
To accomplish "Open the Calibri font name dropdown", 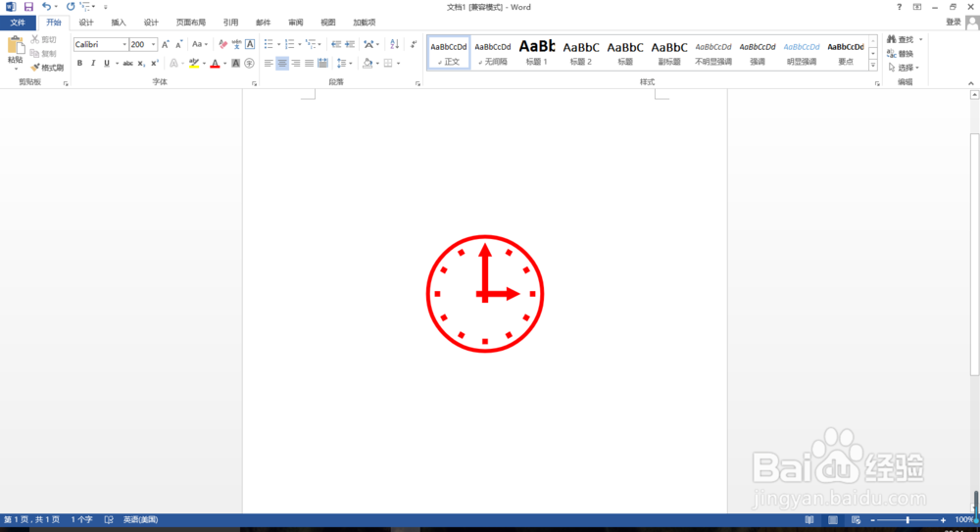I will point(124,44).
